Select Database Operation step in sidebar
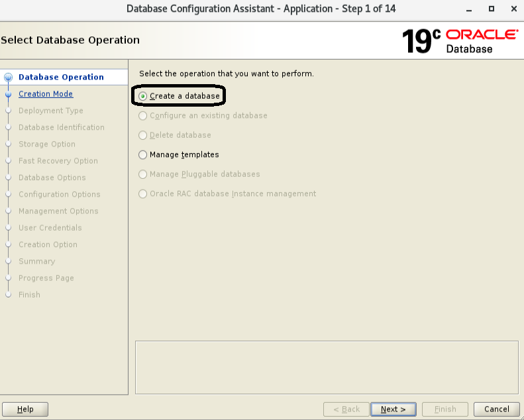This screenshot has height=420, width=524. point(61,78)
